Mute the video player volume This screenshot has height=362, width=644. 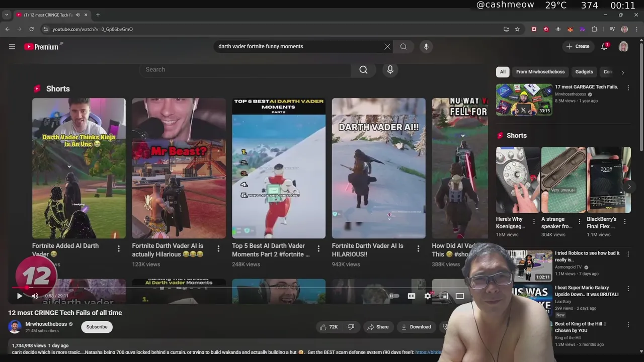coord(35,296)
